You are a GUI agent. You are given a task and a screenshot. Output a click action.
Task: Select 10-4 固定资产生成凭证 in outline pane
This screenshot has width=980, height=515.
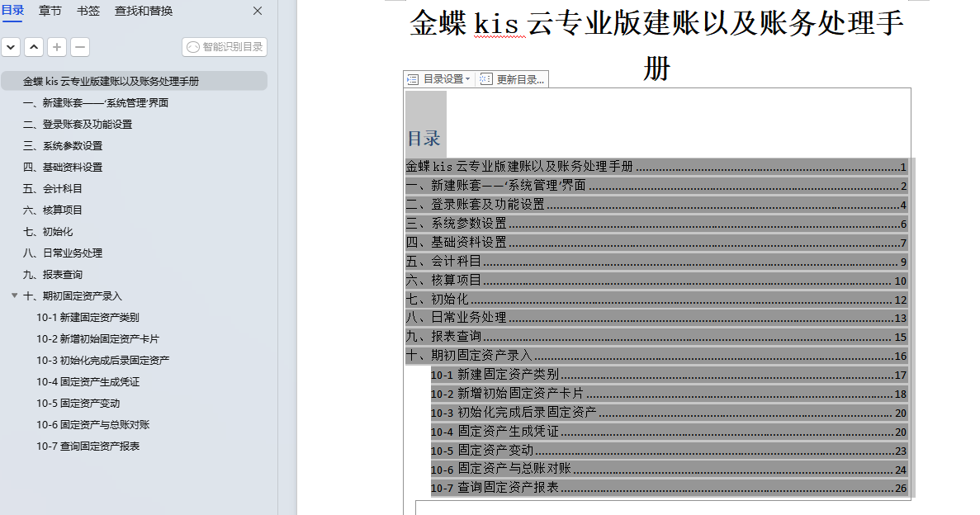click(x=88, y=382)
